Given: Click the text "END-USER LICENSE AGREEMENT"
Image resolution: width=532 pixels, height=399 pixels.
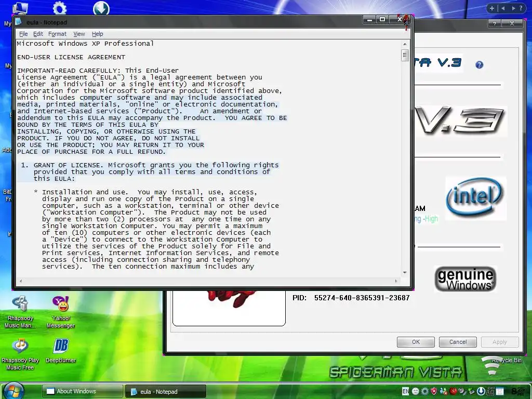Looking at the screenshot, I should pyautogui.click(x=71, y=57).
